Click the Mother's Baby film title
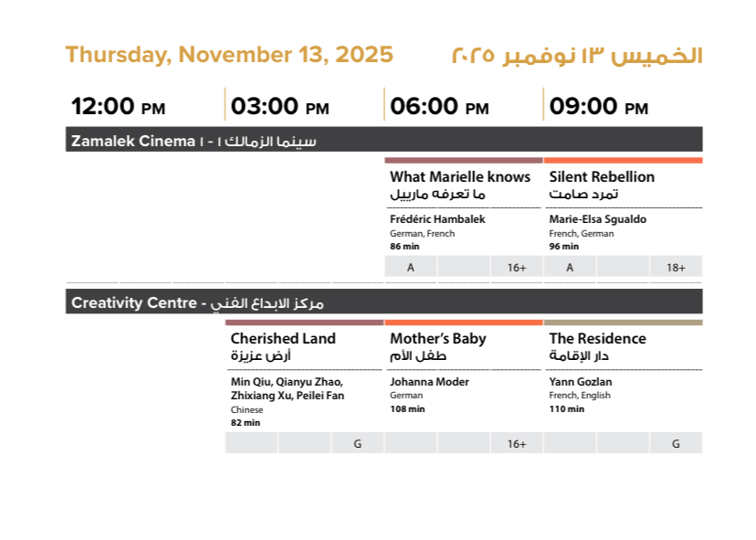 [x=438, y=339]
